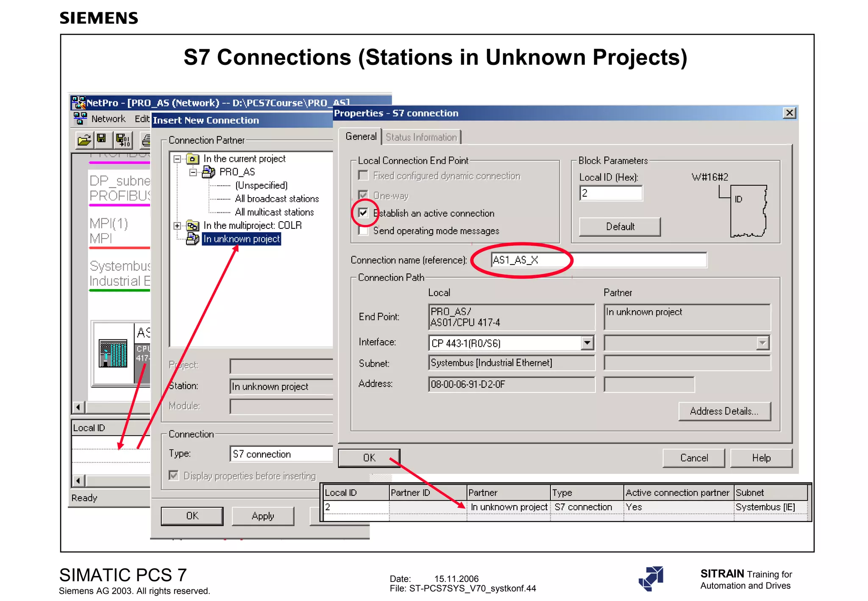Click local End Point PRO_AS/AS01 field

(x=512, y=317)
